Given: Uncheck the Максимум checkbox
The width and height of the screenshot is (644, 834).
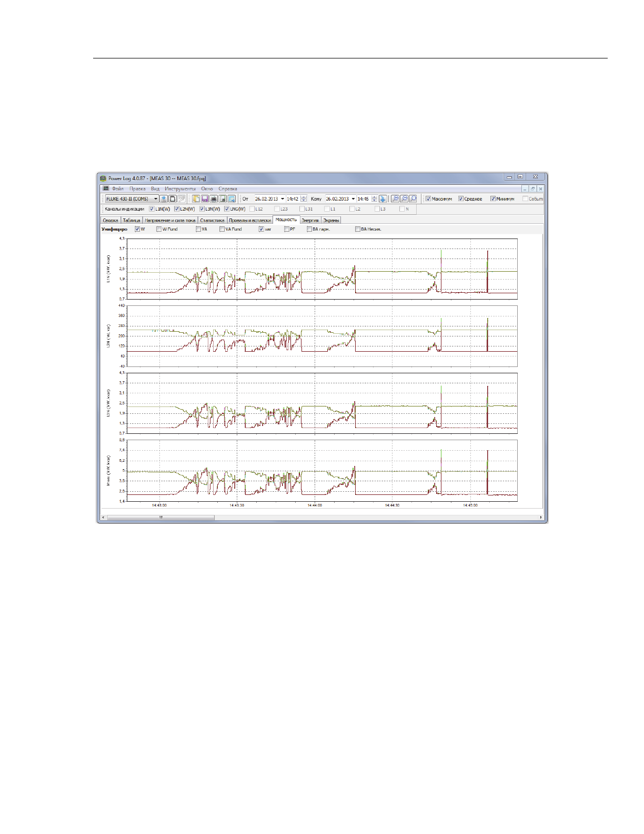Looking at the screenshot, I should click(428, 199).
